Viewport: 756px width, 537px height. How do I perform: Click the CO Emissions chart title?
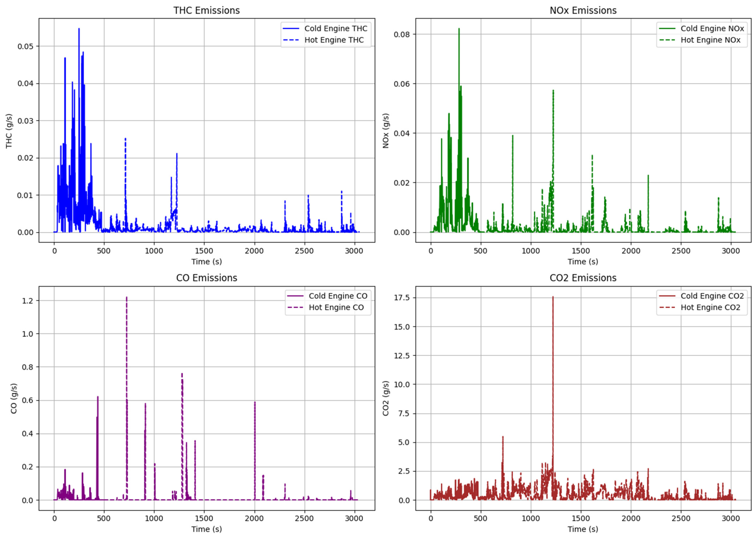[x=206, y=278]
